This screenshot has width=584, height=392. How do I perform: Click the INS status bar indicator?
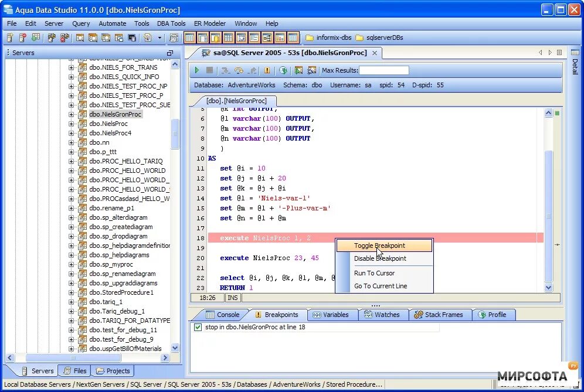[x=232, y=298]
